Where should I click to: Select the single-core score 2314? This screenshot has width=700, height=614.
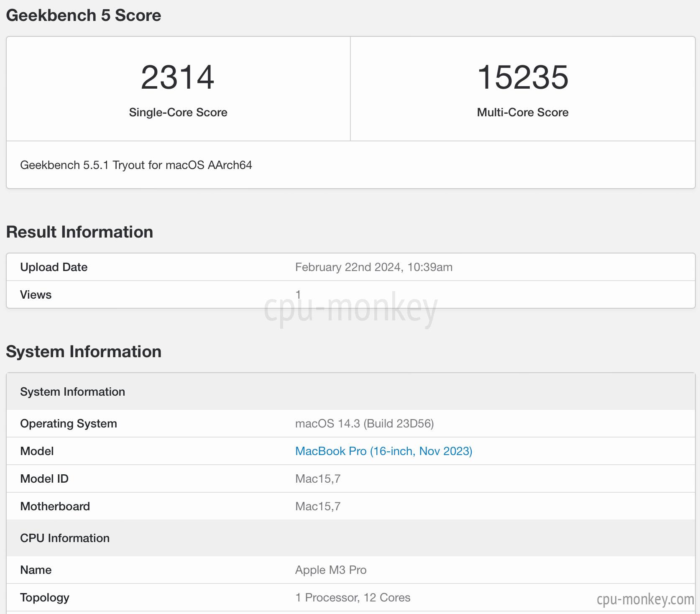[178, 77]
